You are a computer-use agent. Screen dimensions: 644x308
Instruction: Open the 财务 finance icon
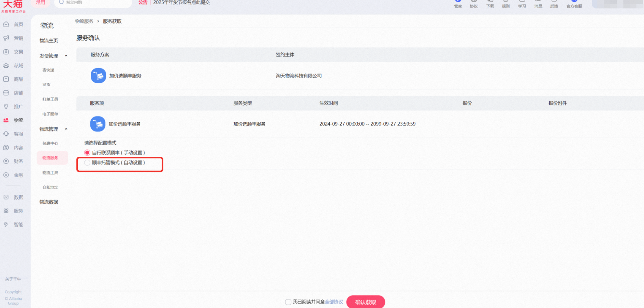6,161
